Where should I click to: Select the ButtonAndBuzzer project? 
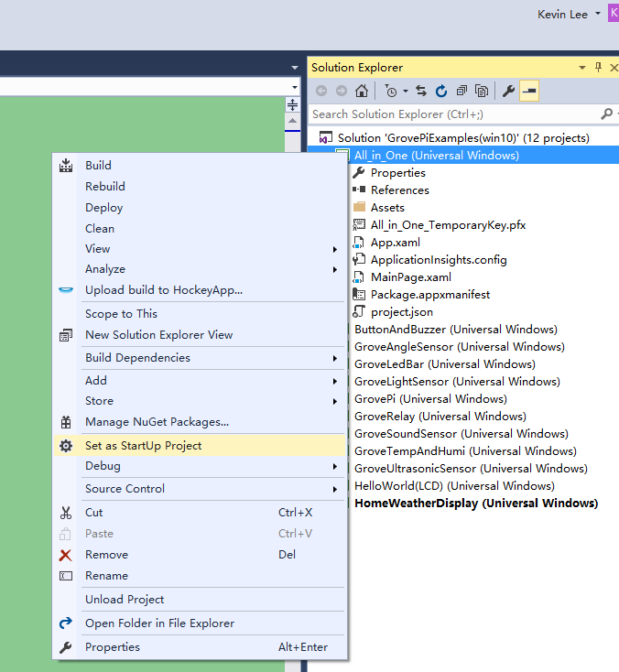456,330
